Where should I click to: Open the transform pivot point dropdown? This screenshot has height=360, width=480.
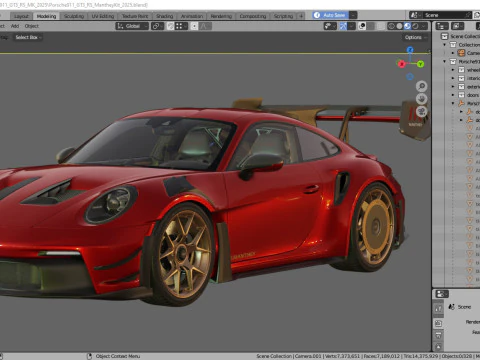pos(157,26)
